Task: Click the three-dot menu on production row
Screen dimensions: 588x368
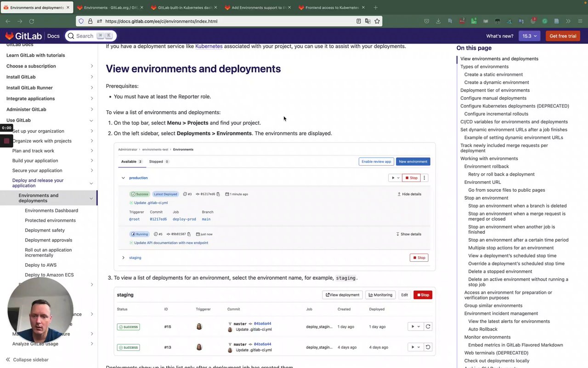Action: tap(424, 178)
